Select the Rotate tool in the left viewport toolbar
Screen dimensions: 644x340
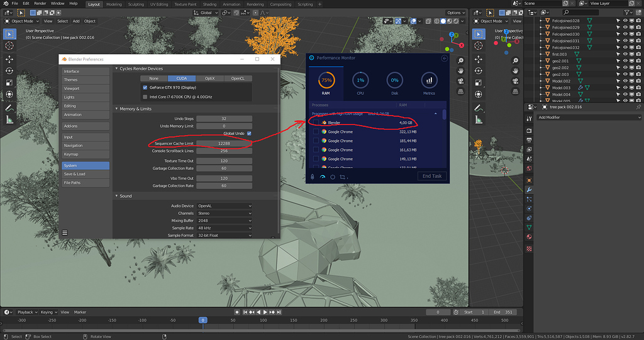click(x=9, y=71)
